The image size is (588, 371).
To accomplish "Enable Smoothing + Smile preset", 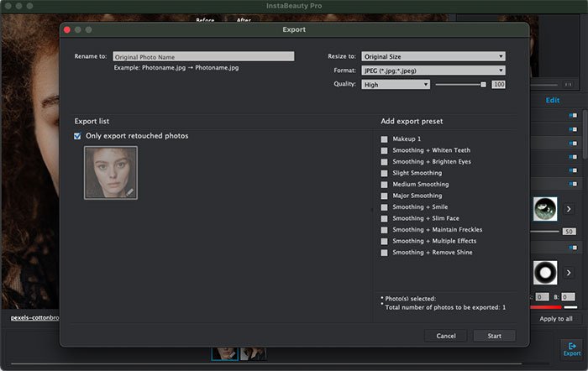I will point(384,207).
